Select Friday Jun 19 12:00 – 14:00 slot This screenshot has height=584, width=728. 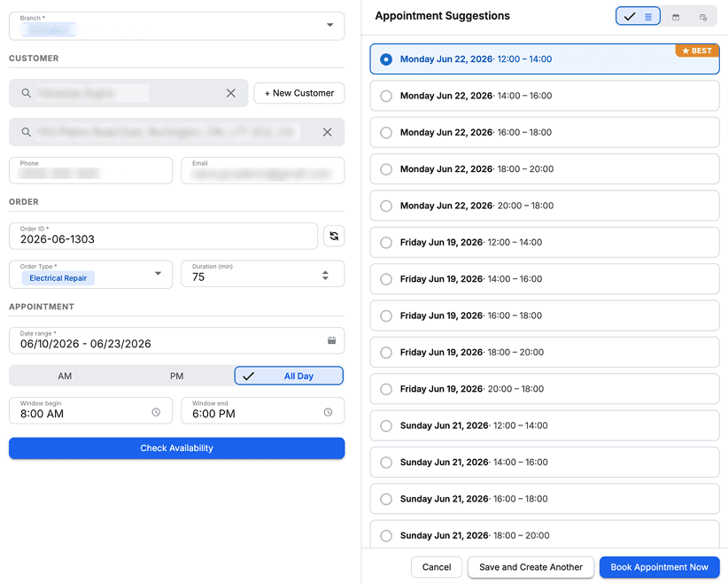[x=545, y=243]
